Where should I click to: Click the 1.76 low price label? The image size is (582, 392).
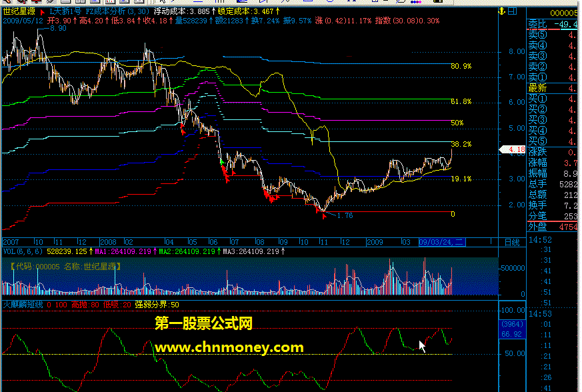[x=345, y=216]
